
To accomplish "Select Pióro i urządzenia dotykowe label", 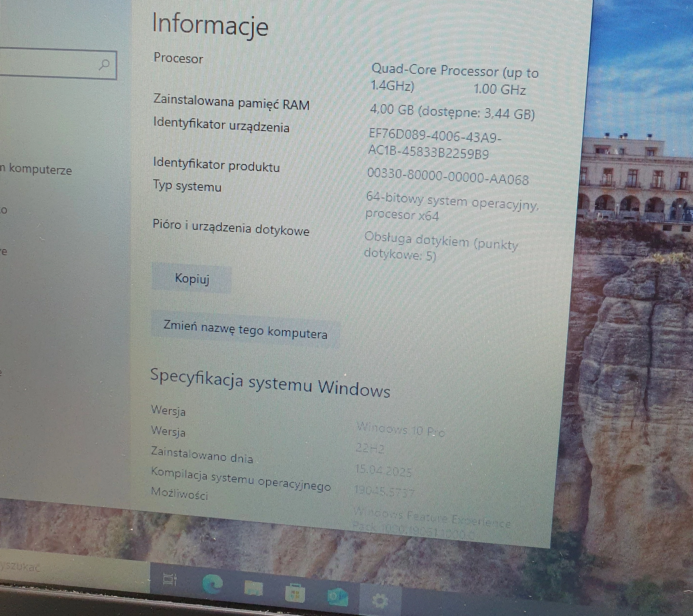I will (231, 228).
